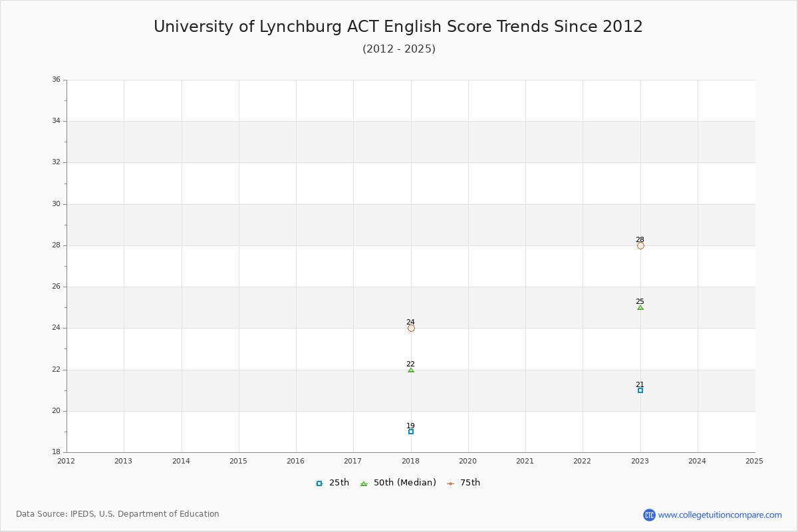Click the CTC logo icon

[x=649, y=515]
